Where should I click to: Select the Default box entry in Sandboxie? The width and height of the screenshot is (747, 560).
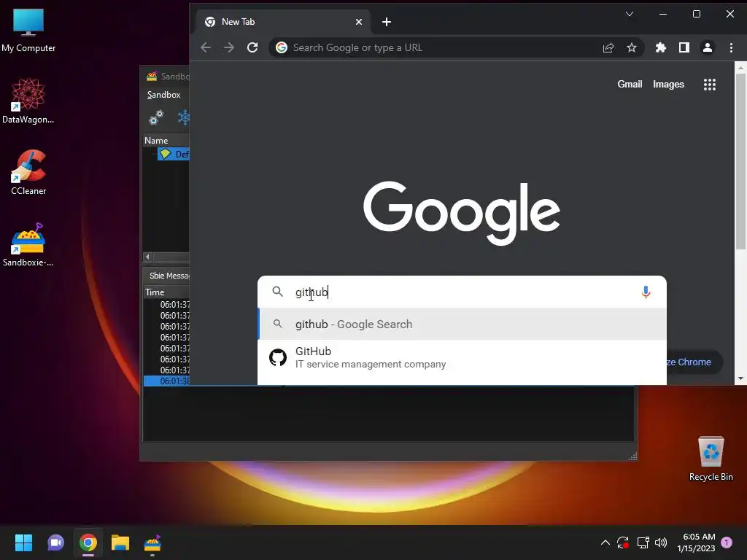click(174, 155)
